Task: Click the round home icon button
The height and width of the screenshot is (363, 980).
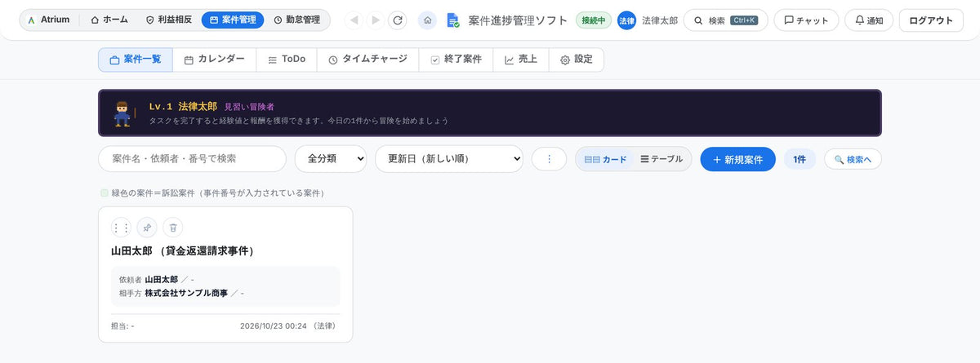Action: (427, 20)
